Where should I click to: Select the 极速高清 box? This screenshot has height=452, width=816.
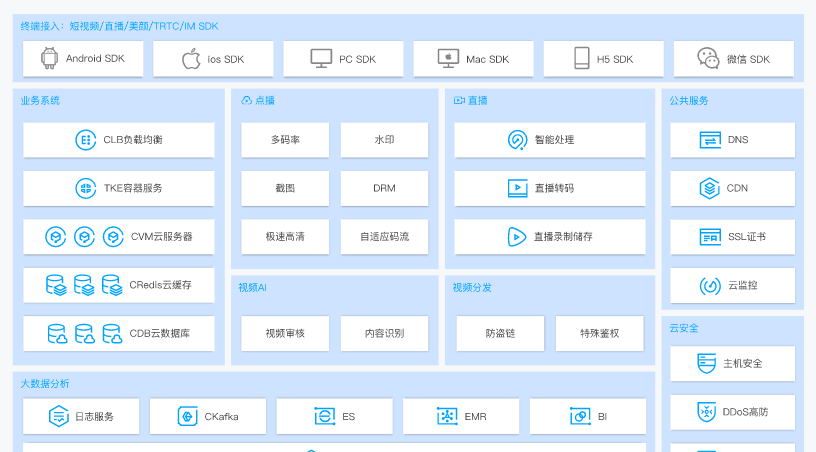pos(285,237)
